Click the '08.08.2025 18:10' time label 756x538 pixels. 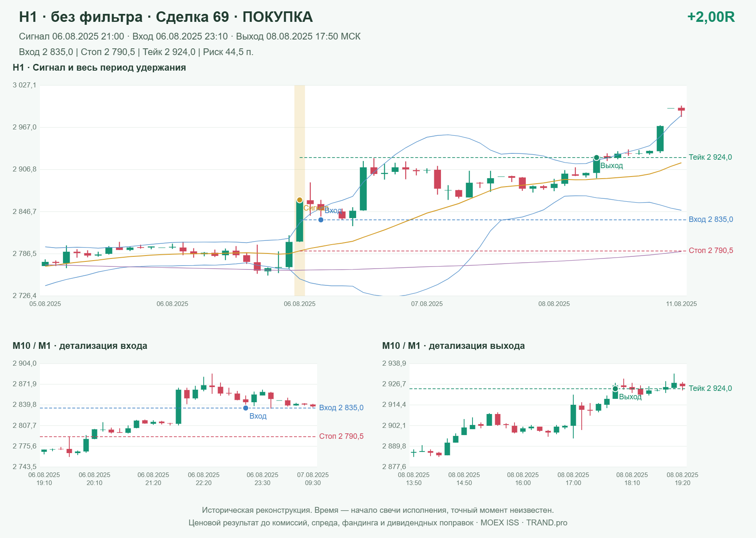632,479
